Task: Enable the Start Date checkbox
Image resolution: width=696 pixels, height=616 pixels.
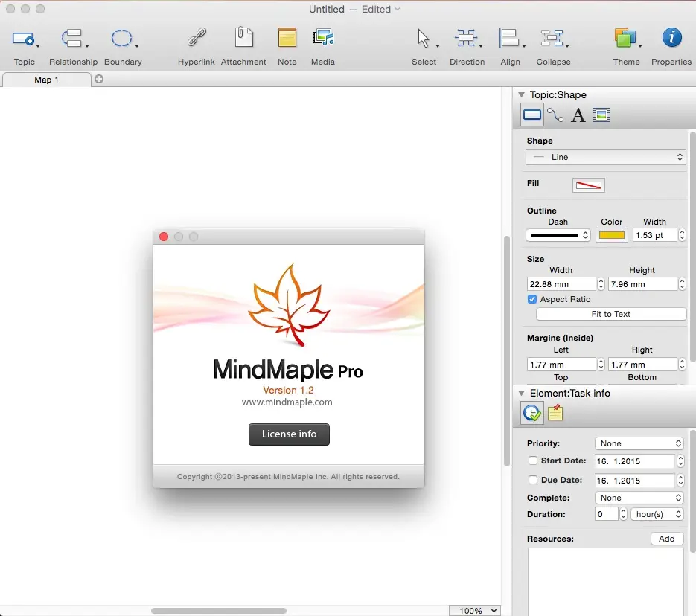Action: tap(533, 461)
